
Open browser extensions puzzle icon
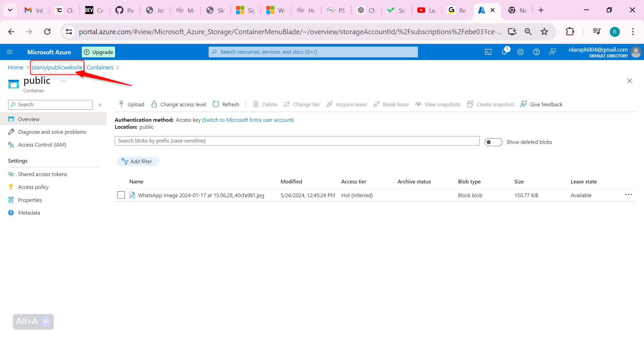click(x=570, y=32)
